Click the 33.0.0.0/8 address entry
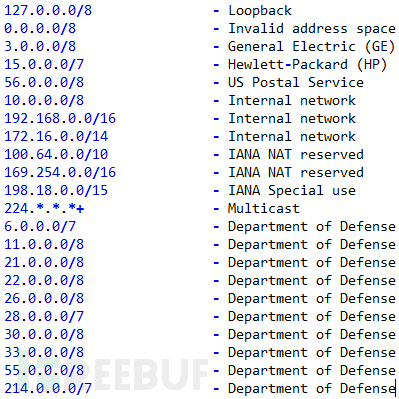Viewport: 399px width, 399px height. (x=44, y=353)
